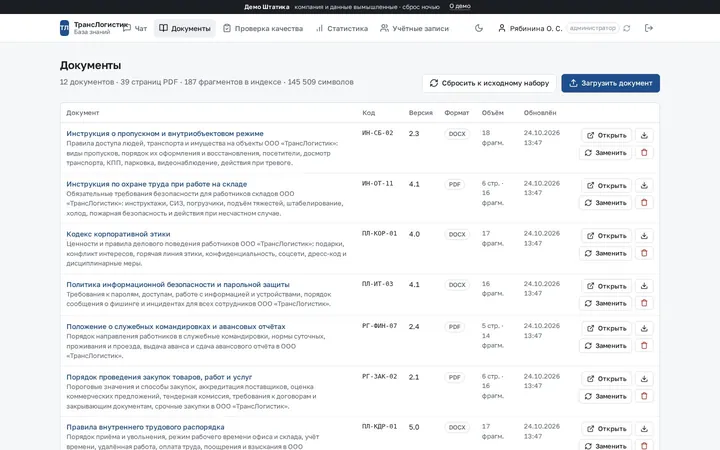
Task: Click code ИН-ОТ-11
Action: pyautogui.click(x=377, y=184)
